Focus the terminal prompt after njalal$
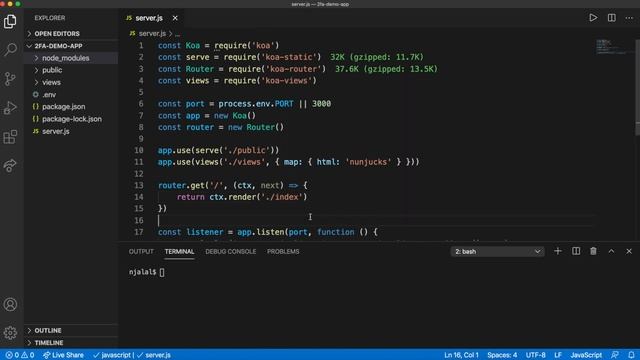 pyautogui.click(x=162, y=272)
